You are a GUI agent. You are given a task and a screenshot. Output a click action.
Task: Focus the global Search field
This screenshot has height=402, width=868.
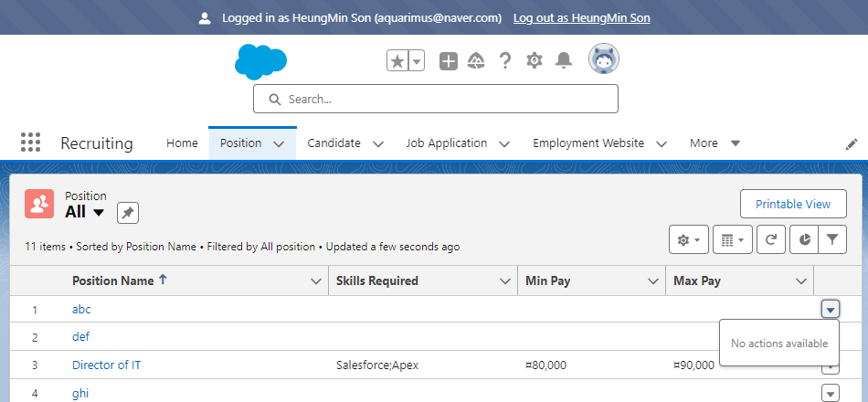pos(436,99)
